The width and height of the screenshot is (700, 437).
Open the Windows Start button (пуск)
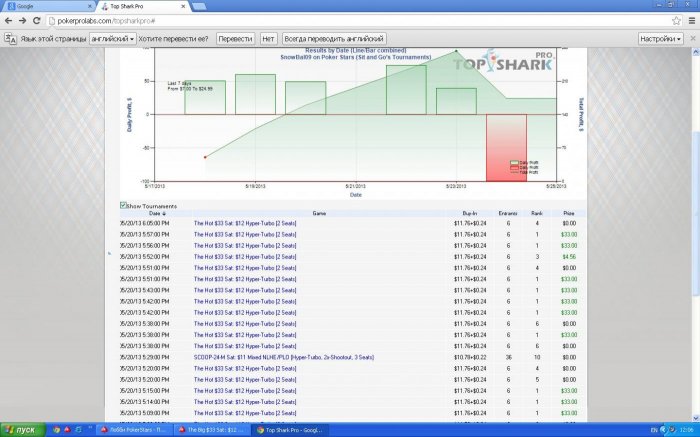pos(20,430)
